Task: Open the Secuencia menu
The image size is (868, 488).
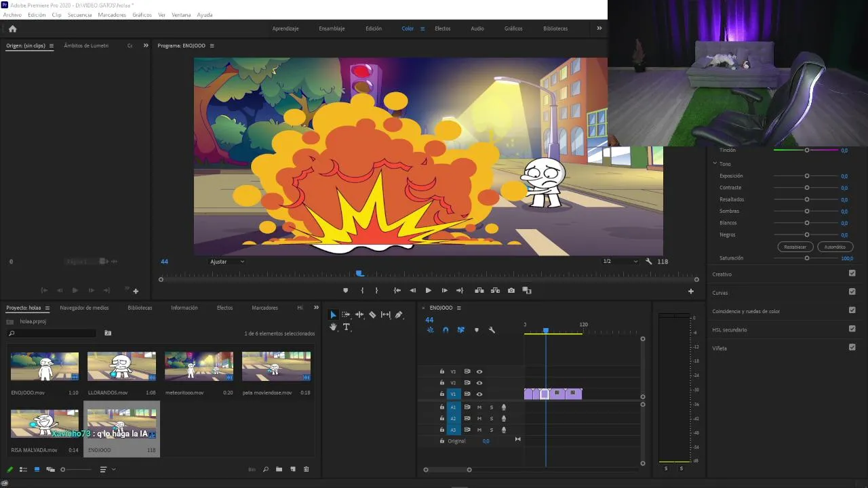Action: click(x=79, y=15)
